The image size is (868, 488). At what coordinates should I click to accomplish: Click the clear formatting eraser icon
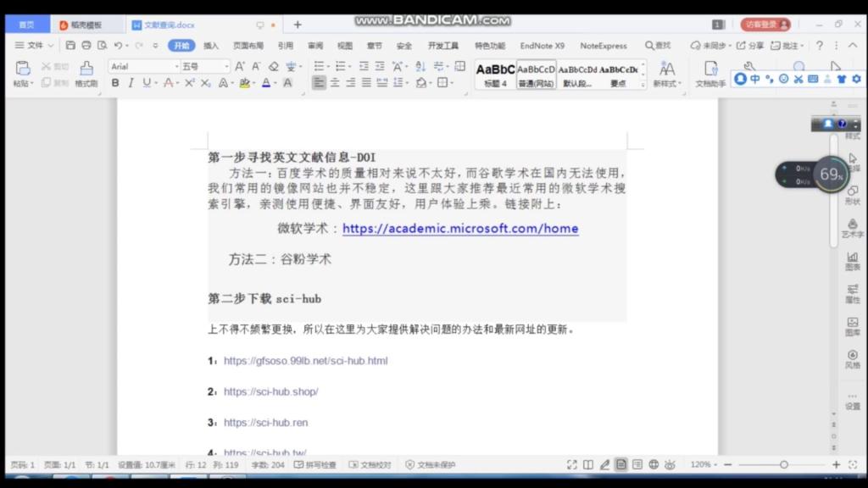pos(274,66)
